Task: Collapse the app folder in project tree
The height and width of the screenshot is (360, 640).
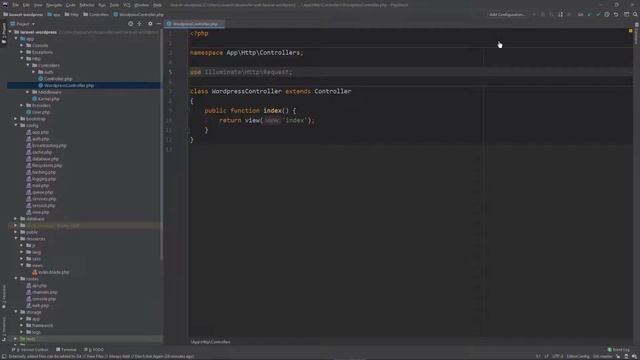Action: 16,39
